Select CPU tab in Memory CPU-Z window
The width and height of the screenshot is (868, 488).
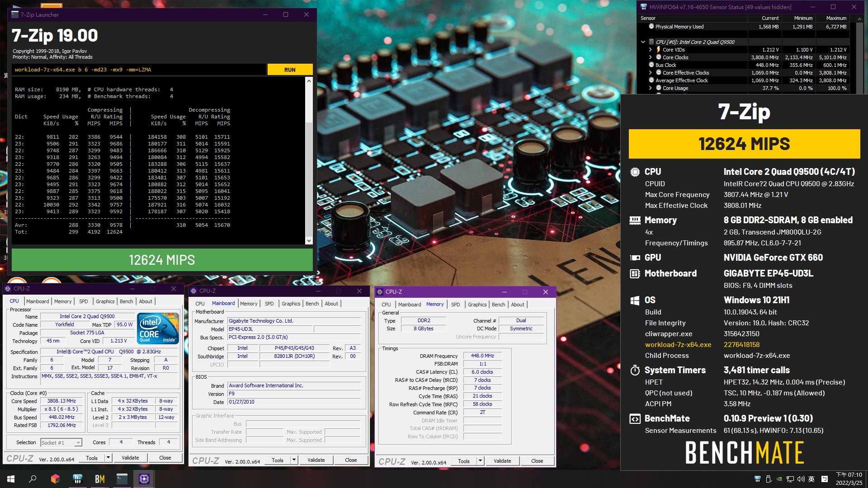point(386,305)
